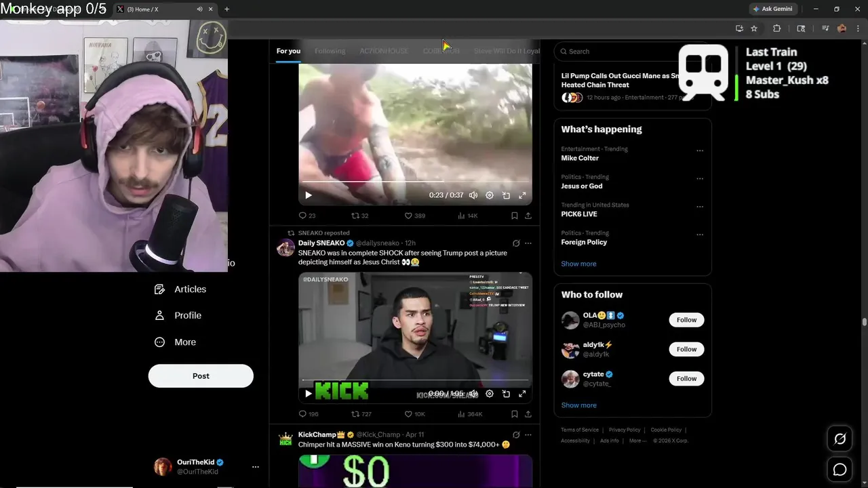The width and height of the screenshot is (868, 488).
Task: Open a new browser tab
Action: click(x=226, y=9)
